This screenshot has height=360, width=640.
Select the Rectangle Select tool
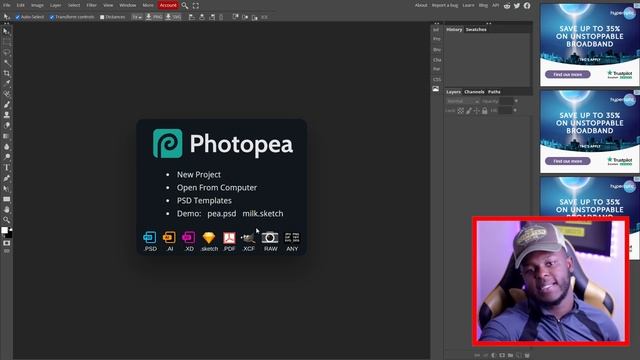6,42
